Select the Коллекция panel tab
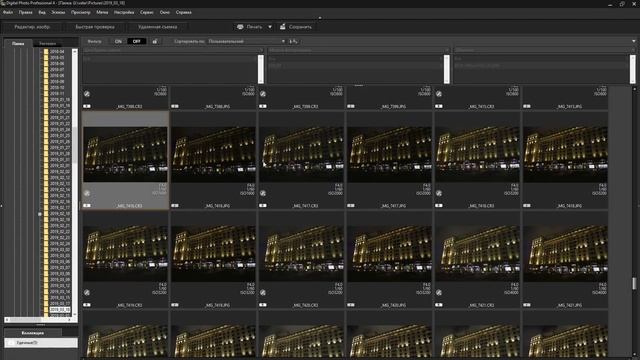Image resolution: width=640 pixels, height=360 pixels. pyautogui.click(x=33, y=333)
